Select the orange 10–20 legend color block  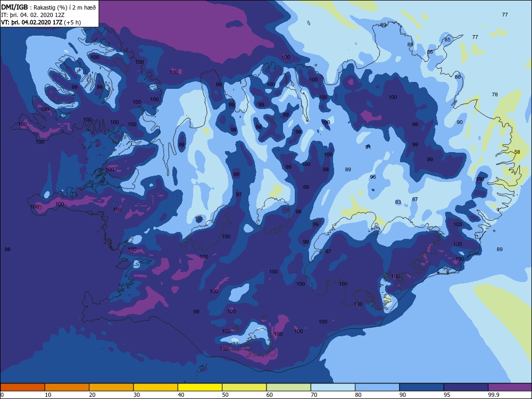point(67,387)
